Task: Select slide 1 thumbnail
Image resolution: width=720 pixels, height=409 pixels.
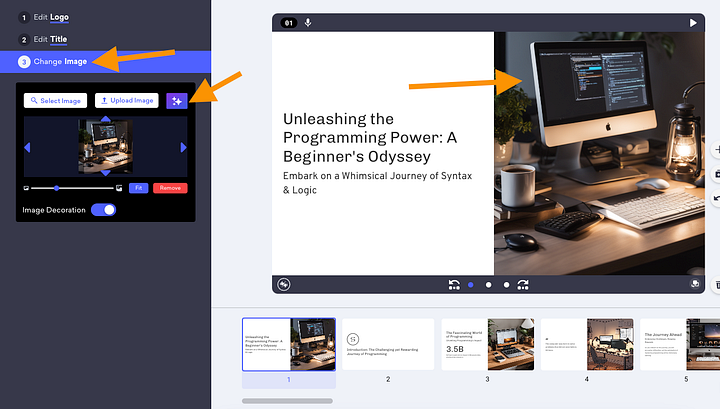Action: (x=289, y=344)
